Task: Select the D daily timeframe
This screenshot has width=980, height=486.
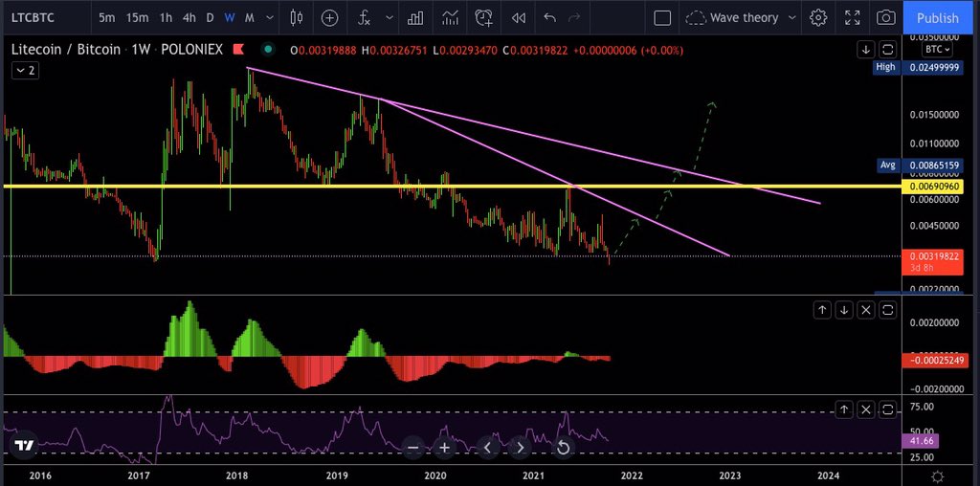Action: 210,18
